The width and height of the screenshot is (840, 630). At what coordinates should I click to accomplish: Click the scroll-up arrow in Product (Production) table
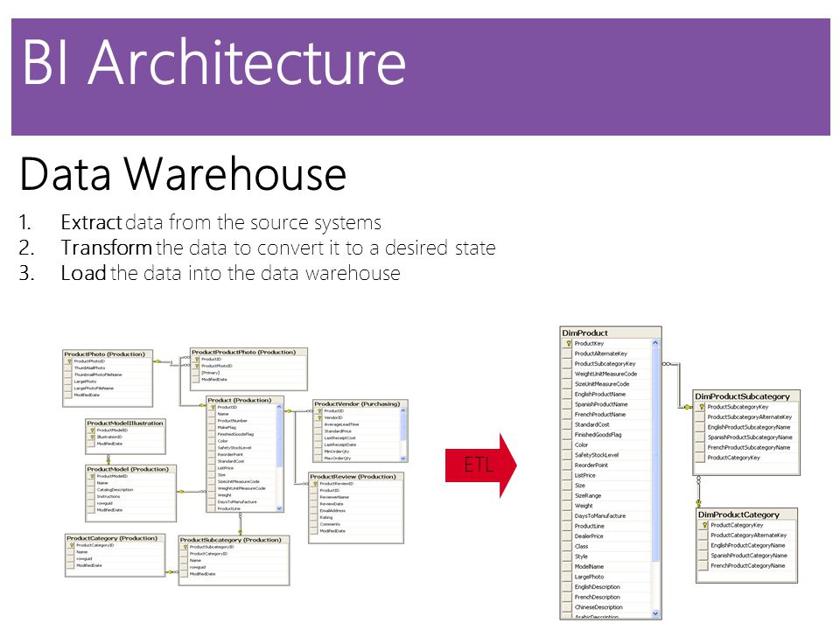[279, 408]
